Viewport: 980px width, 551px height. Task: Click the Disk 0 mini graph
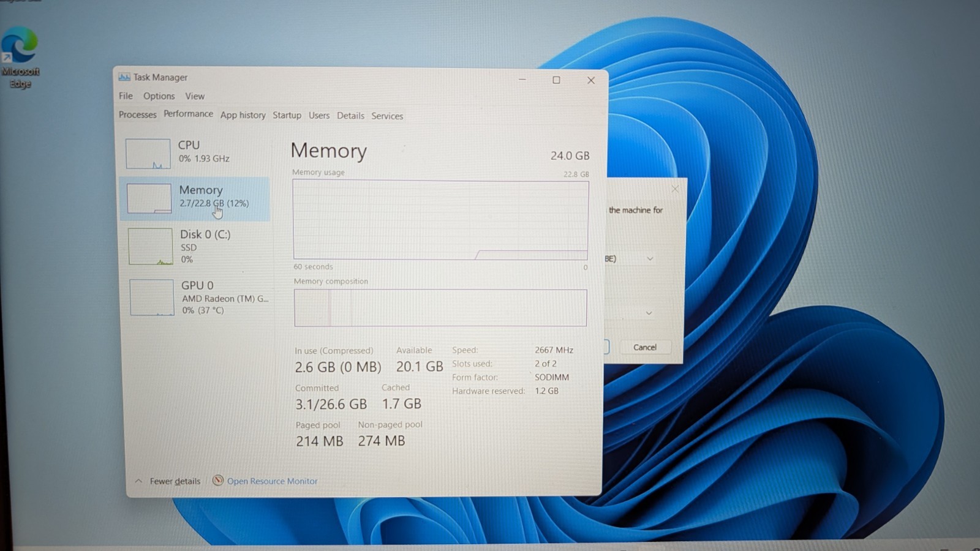[150, 247]
